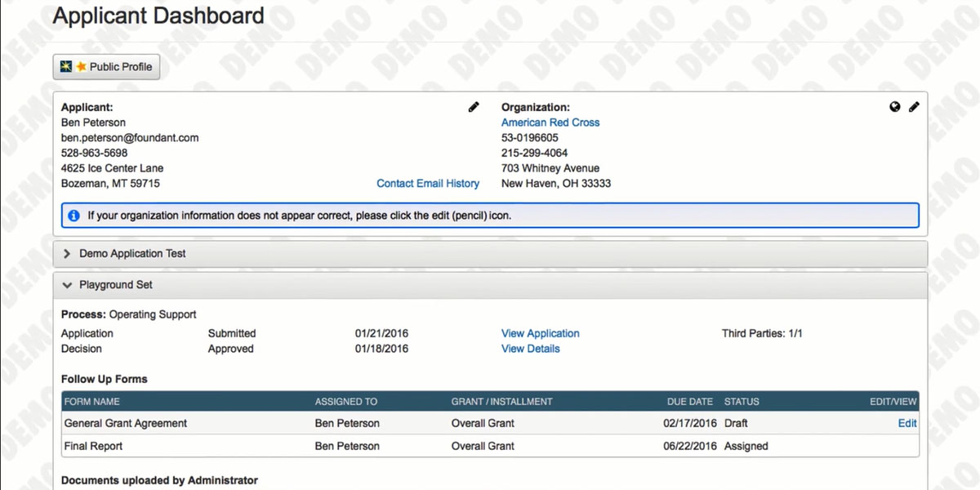Click the View Application link
The image size is (980, 490).
tap(541, 333)
